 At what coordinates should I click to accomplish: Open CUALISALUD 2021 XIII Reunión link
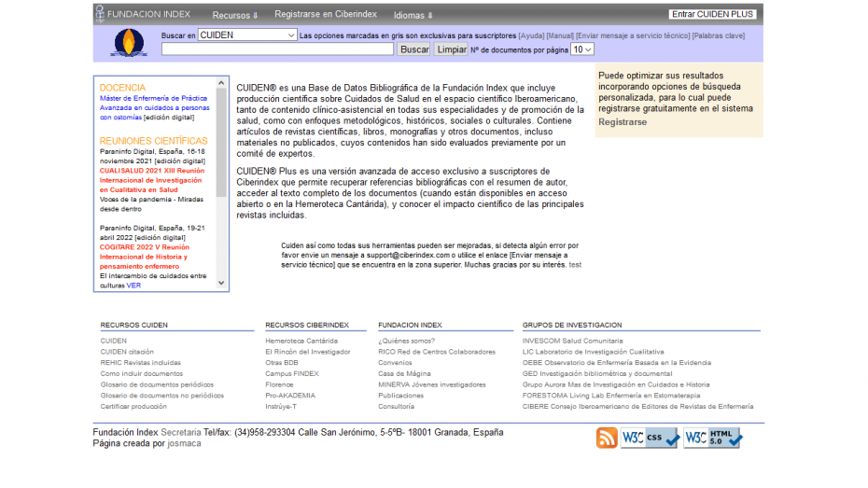pos(152,180)
